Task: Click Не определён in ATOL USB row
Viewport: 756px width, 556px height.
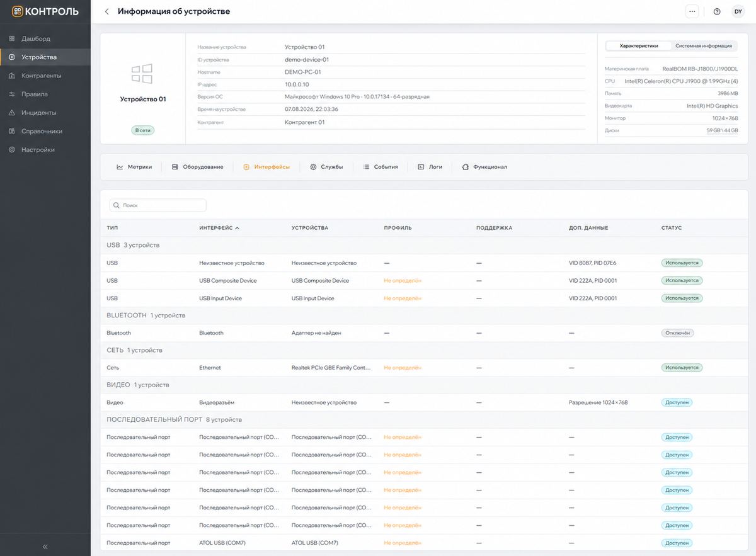Action: pos(403,543)
